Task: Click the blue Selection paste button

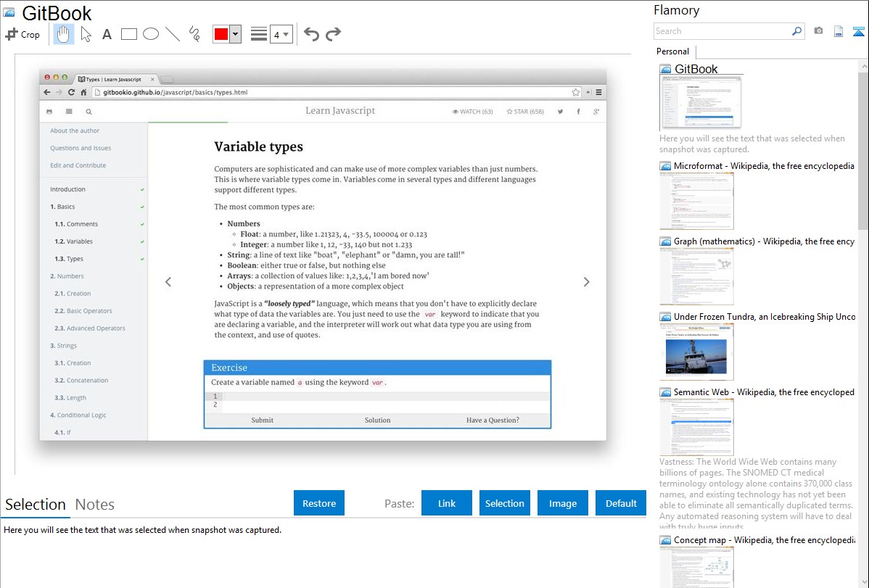Action: coord(504,503)
